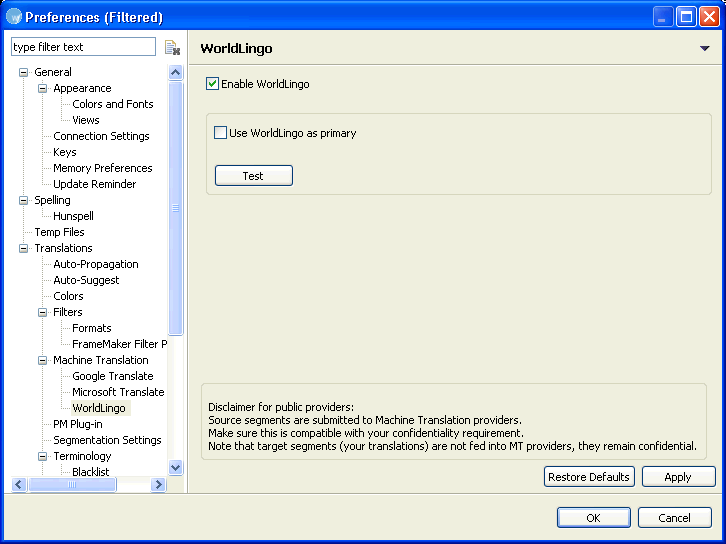Collapse the Machine Translation node
Image resolution: width=726 pixels, height=544 pixels.
pyautogui.click(x=42, y=361)
